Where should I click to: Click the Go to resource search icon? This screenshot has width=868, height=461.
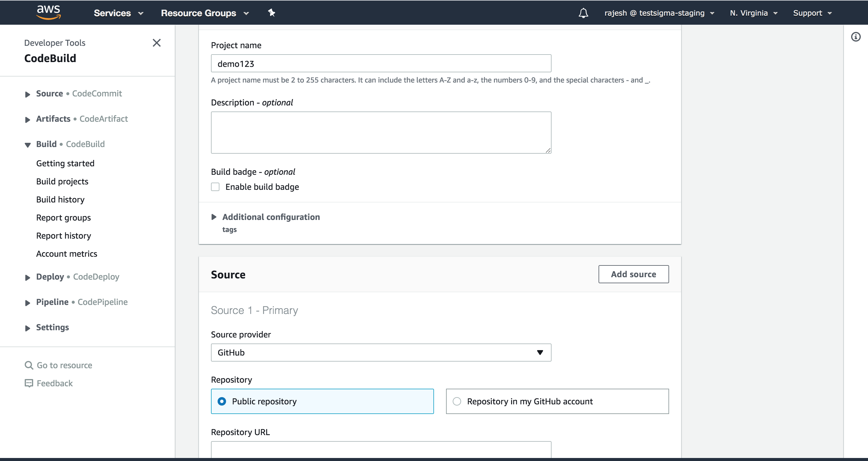click(29, 365)
